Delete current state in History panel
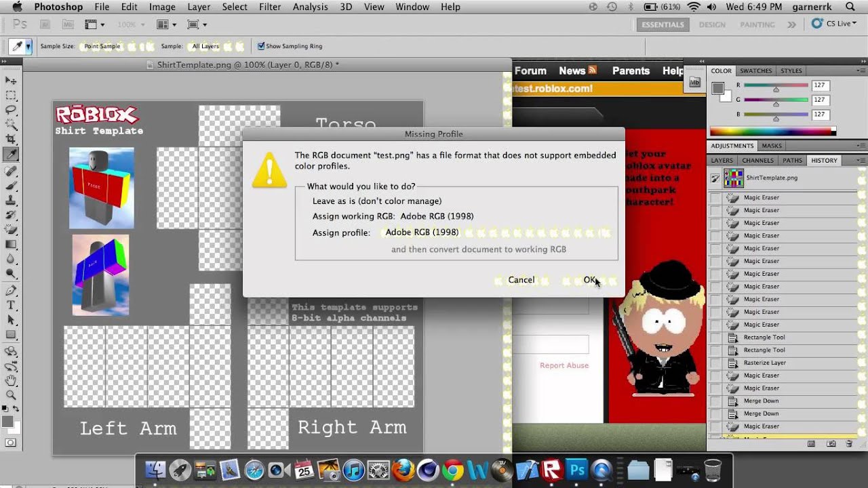 point(849,444)
